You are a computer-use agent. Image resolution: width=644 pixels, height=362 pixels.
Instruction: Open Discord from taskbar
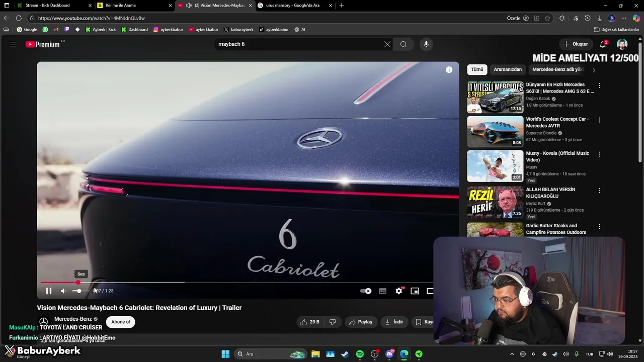coord(389,354)
